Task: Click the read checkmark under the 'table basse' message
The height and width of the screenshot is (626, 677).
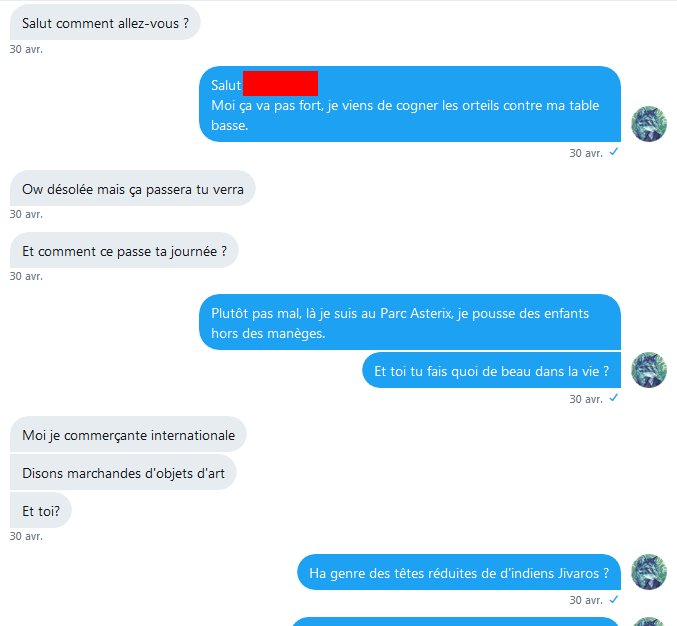Action: 614,152
